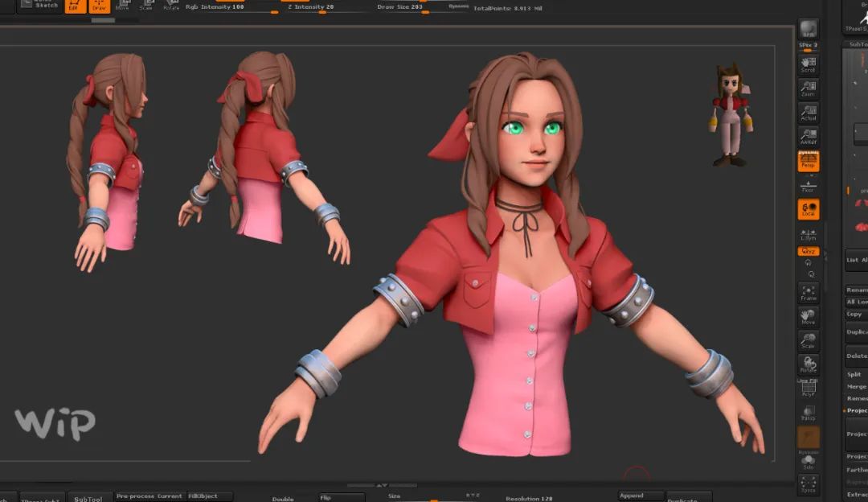
Task: Click the TotalPoints readout text
Action: click(x=508, y=8)
